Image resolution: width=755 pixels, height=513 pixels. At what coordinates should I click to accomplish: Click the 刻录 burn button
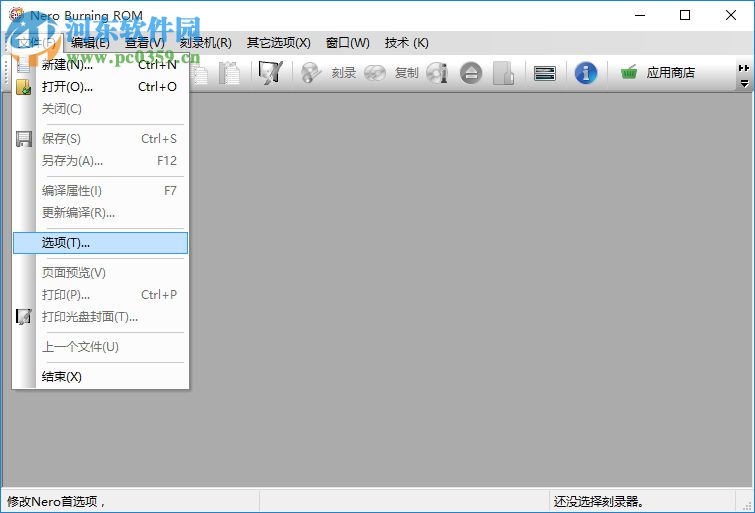328,73
